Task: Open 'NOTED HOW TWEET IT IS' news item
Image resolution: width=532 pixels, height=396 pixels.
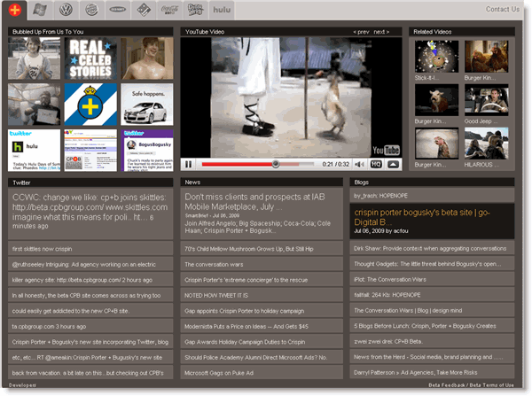Action: coord(262,295)
